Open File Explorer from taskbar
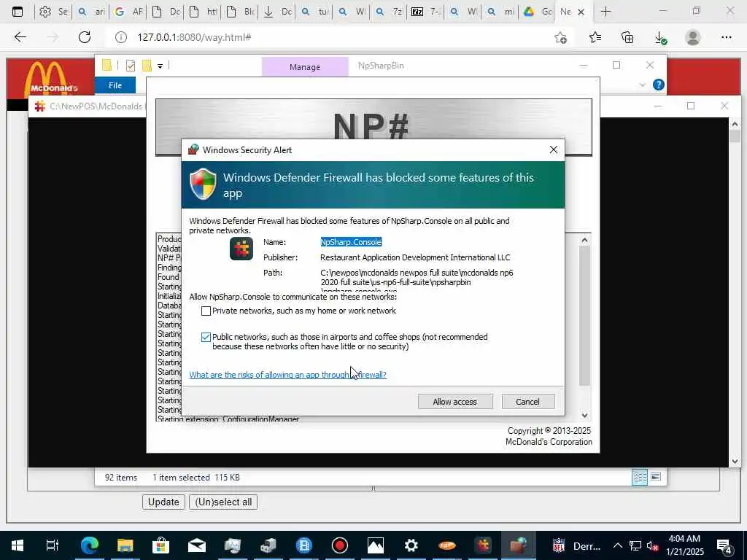 tap(125, 545)
